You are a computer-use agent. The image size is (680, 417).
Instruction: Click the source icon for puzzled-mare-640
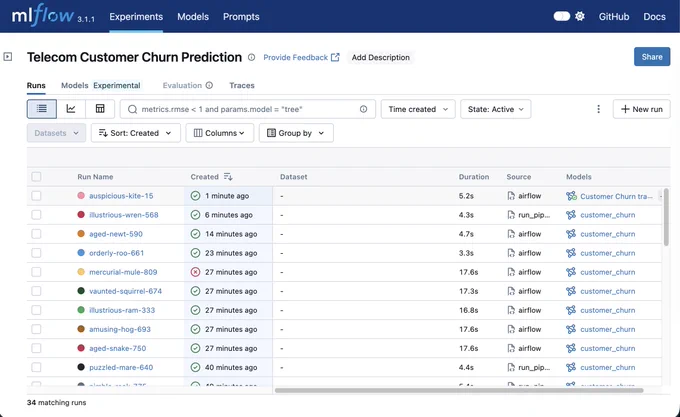511,368
